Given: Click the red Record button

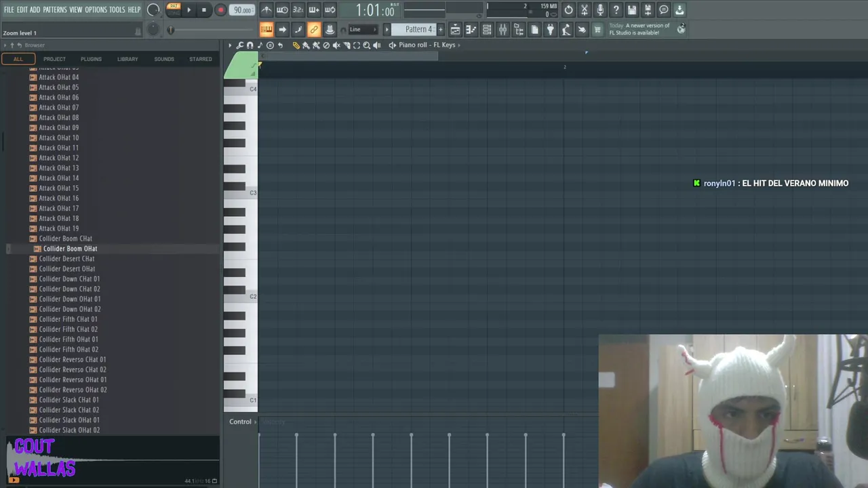Looking at the screenshot, I should (x=220, y=10).
